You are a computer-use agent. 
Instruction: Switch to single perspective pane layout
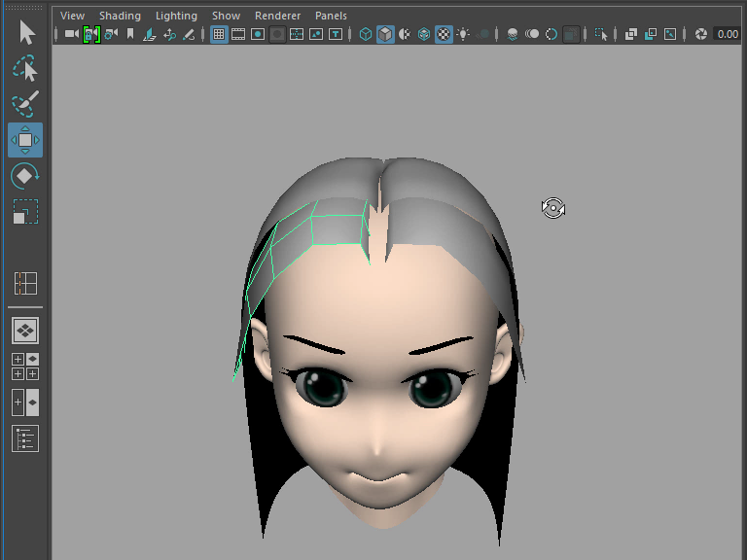click(25, 332)
